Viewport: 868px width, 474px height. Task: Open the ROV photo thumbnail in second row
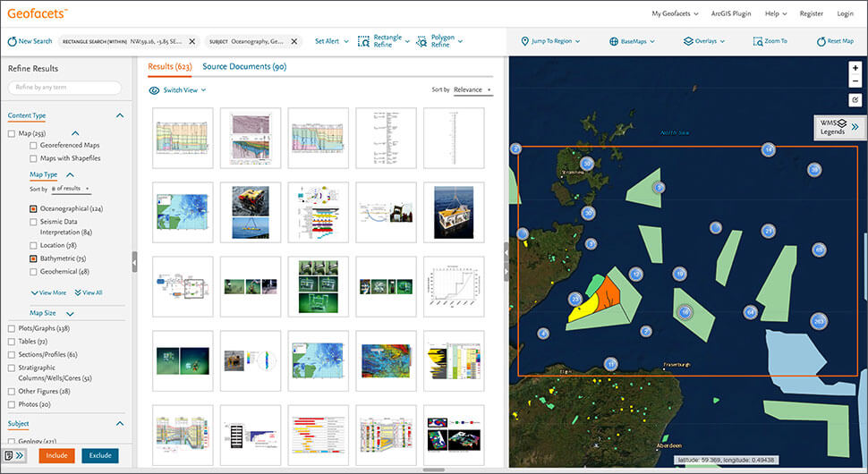point(251,212)
